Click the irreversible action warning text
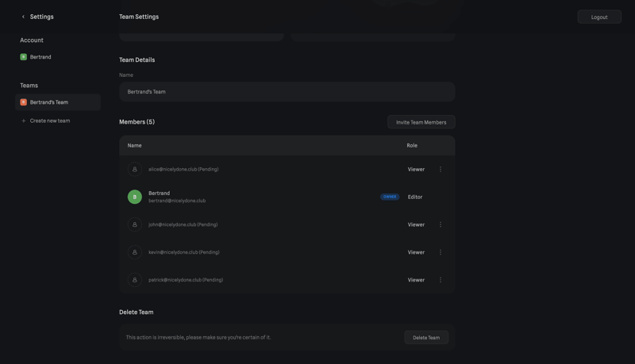Image resolution: width=635 pixels, height=364 pixels. click(198, 337)
